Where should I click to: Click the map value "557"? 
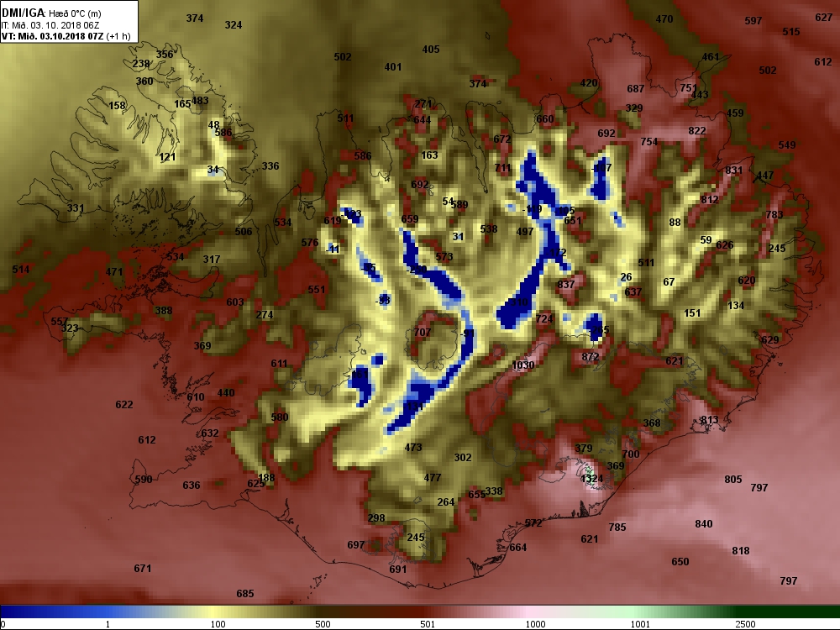(59, 322)
